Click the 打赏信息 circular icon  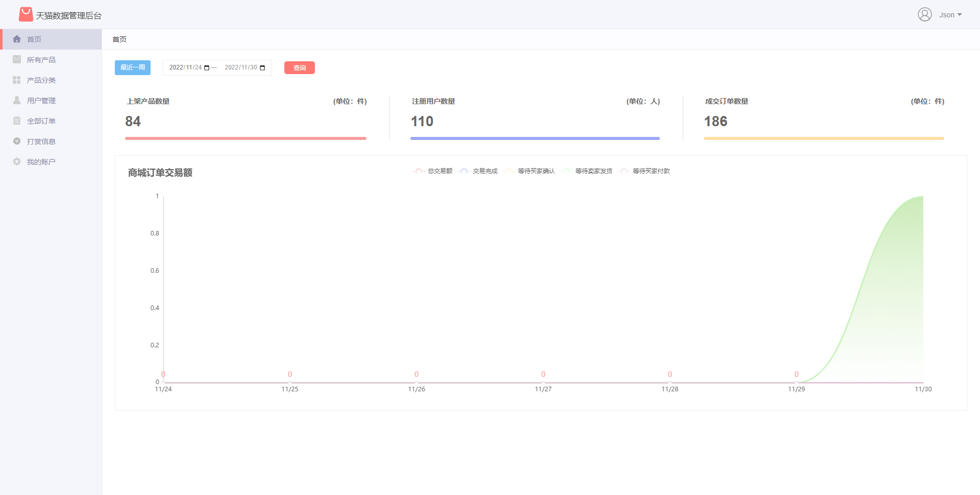(x=17, y=141)
